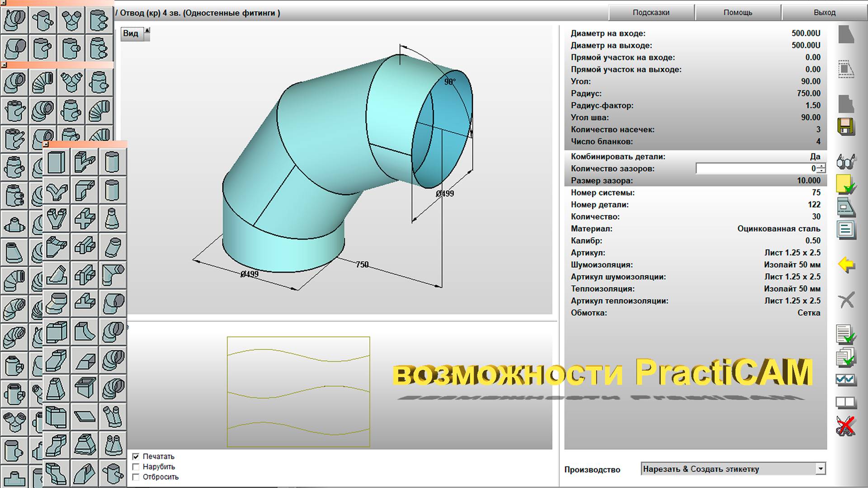Click the yellow note with checkmark icon
Image resolution: width=868 pixels, height=488 pixels.
pos(846,184)
